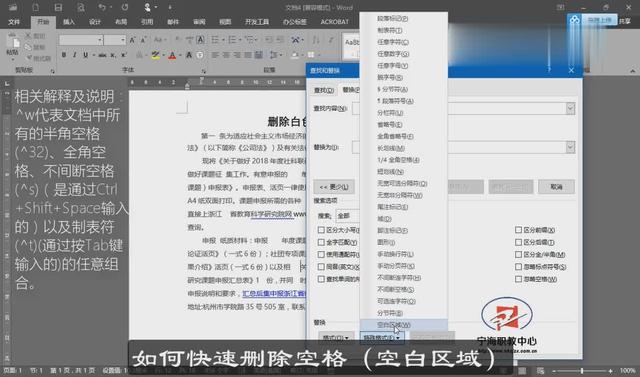Switch to the 查找 Find tab in dialog
Image resolution: width=640 pixels, height=377 pixels.
(324, 90)
